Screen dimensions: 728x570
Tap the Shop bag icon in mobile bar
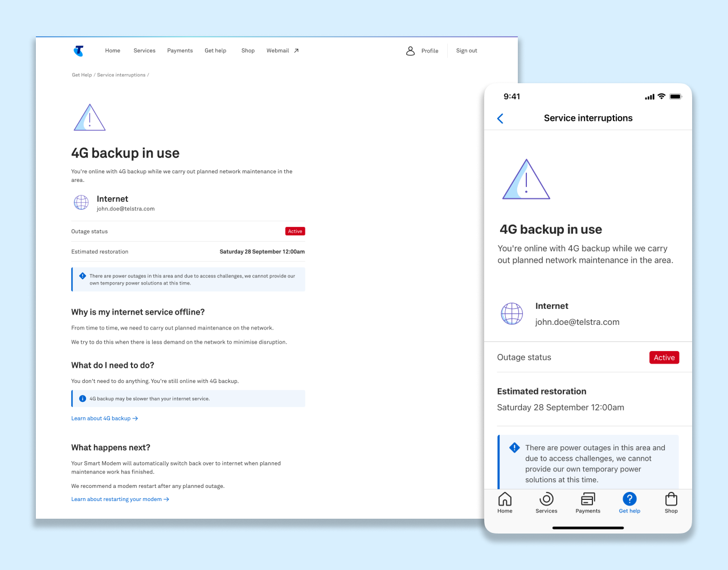[x=671, y=499]
